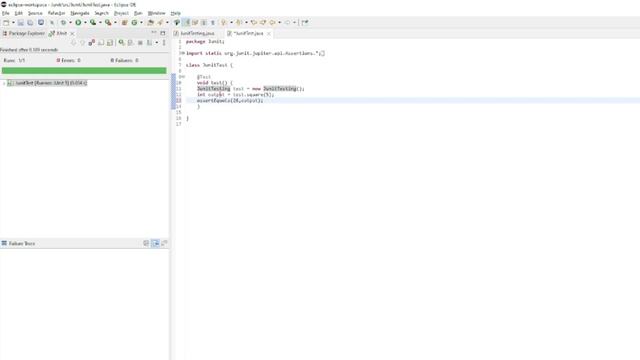
Task: Click the Run Last Tool external tools icon
Action: [108, 22]
